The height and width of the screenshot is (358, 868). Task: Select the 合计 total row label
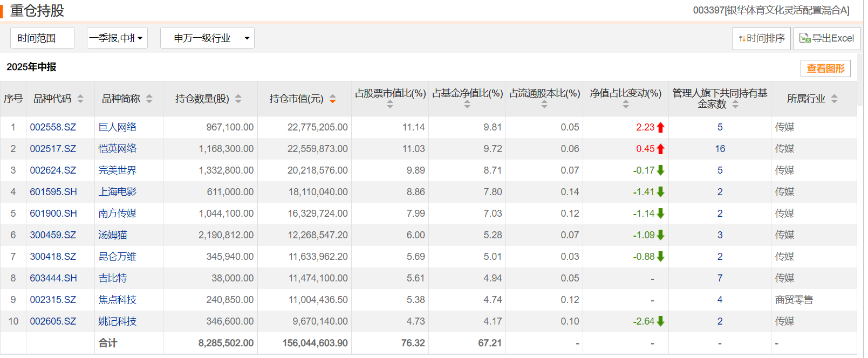108,343
